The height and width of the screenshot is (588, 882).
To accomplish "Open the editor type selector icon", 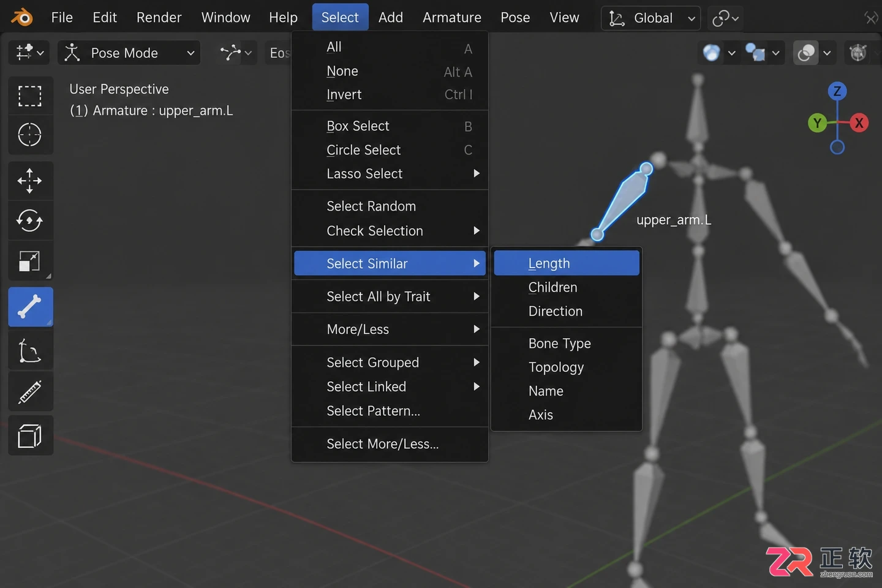I will (x=29, y=53).
